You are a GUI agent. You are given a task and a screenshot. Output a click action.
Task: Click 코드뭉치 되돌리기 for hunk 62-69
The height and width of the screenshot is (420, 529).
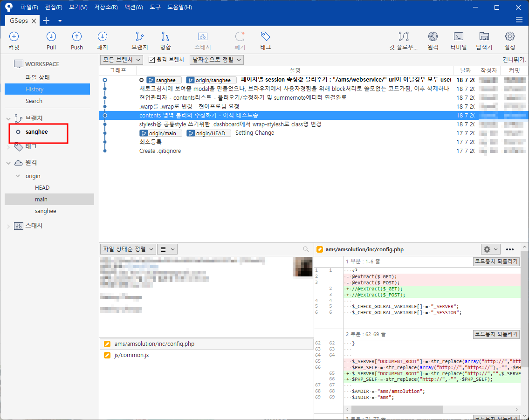(496, 334)
